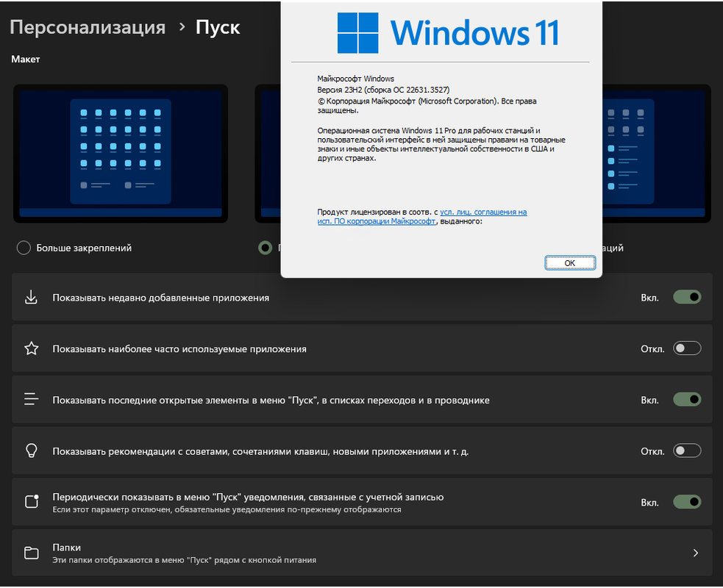Click the lightbulb icon for recommendations

[32, 451]
